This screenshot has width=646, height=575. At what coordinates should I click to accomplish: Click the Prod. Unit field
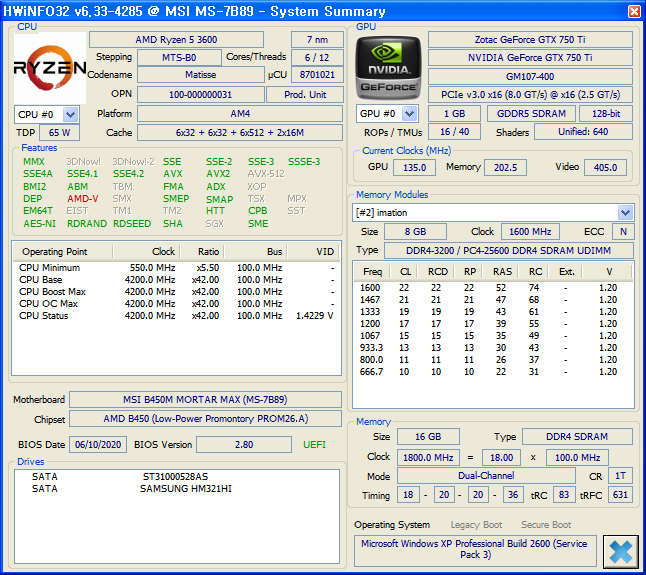coord(305,95)
